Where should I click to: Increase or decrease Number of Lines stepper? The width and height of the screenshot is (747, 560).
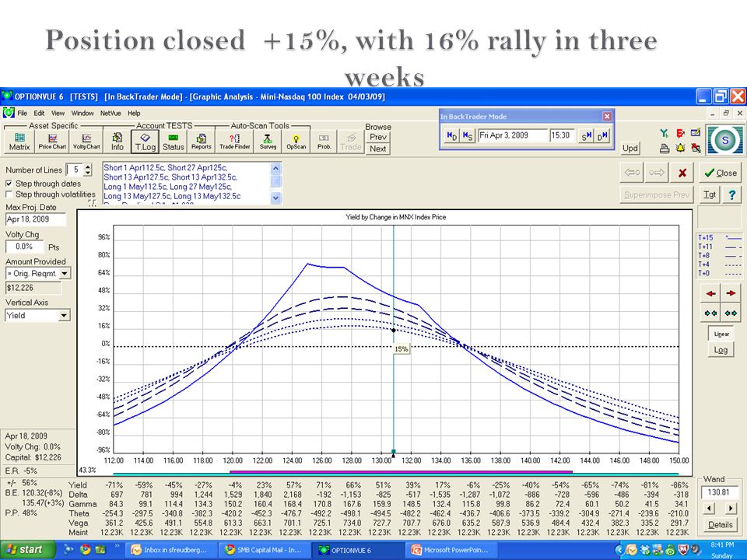(88, 170)
